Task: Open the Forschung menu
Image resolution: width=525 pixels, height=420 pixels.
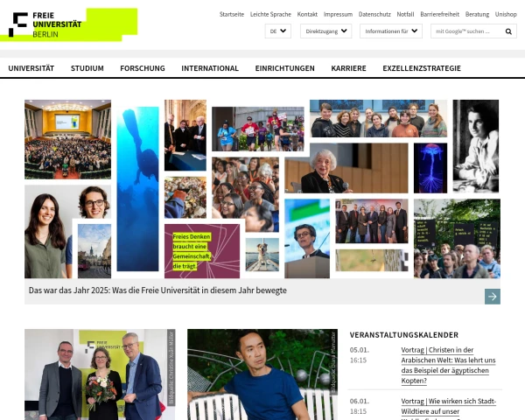Action: coord(143,68)
